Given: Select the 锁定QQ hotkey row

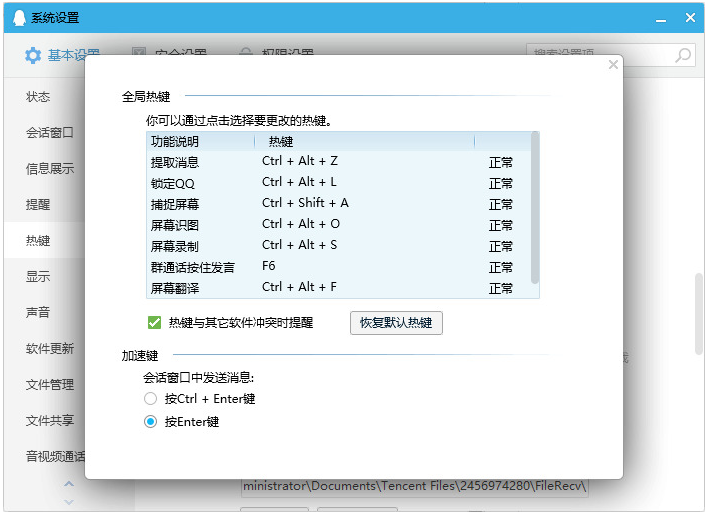Looking at the screenshot, I should (339, 183).
